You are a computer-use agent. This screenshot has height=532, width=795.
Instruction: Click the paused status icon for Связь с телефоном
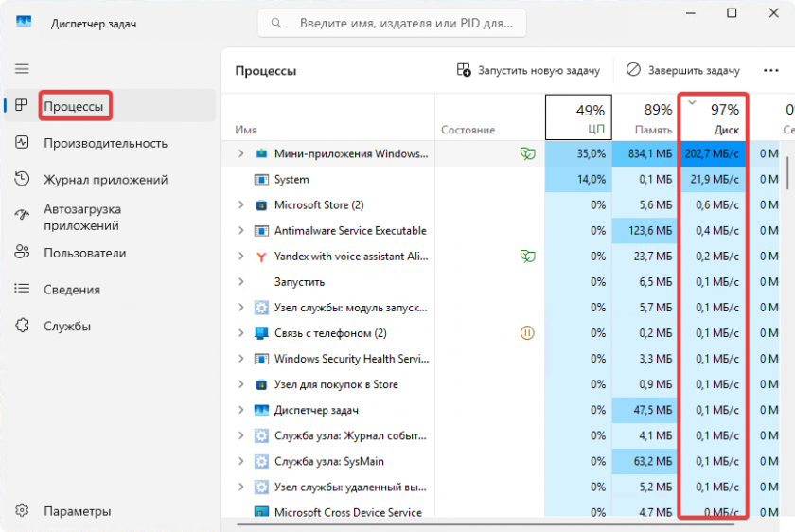pyautogui.click(x=528, y=333)
